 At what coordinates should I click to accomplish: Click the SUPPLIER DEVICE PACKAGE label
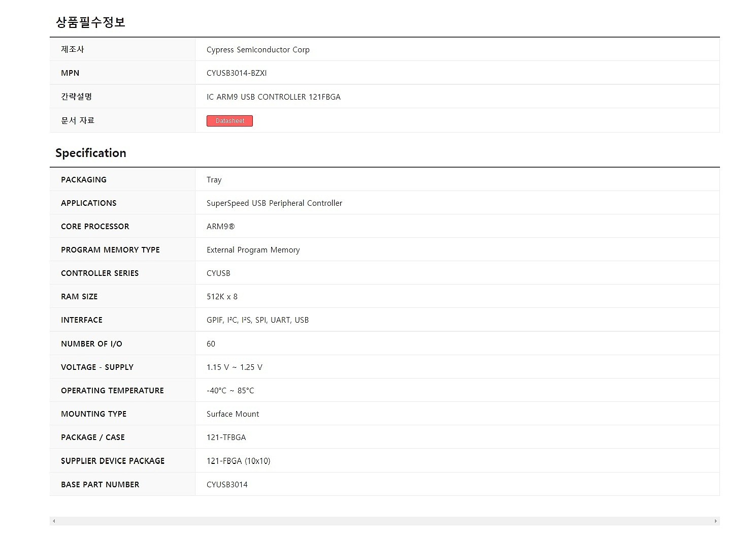113,461
